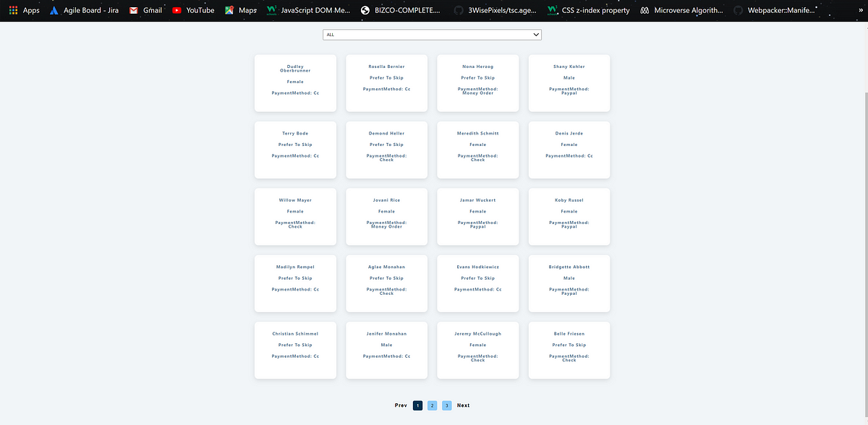Image resolution: width=868 pixels, height=425 pixels.
Task: Click the name Aglae Monahan
Action: (x=386, y=267)
